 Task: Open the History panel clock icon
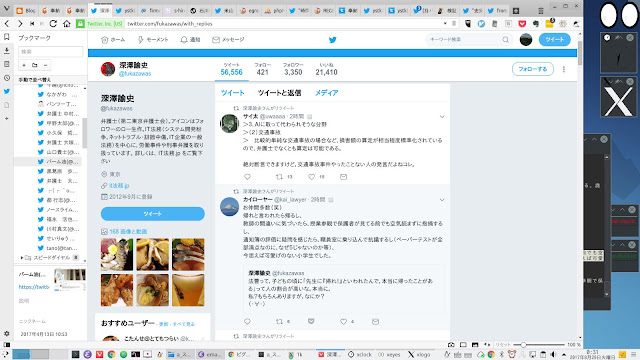[7, 78]
